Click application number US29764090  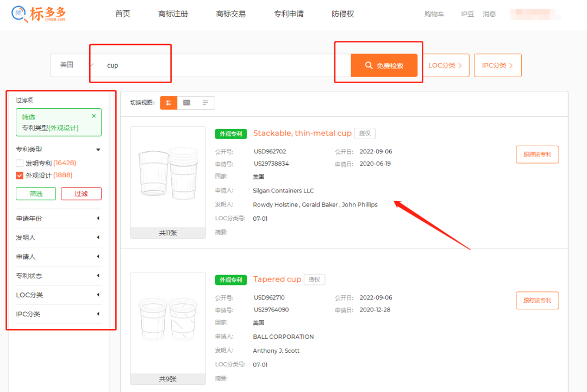click(x=271, y=310)
